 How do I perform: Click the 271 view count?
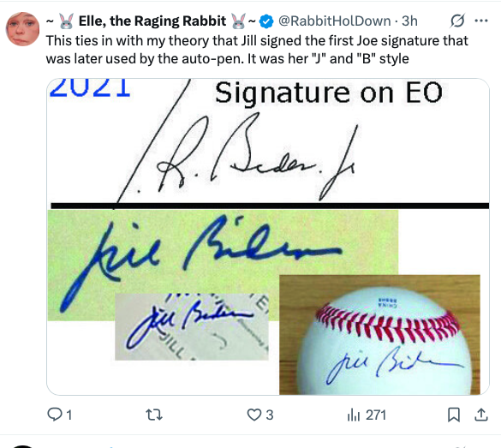[x=376, y=415]
